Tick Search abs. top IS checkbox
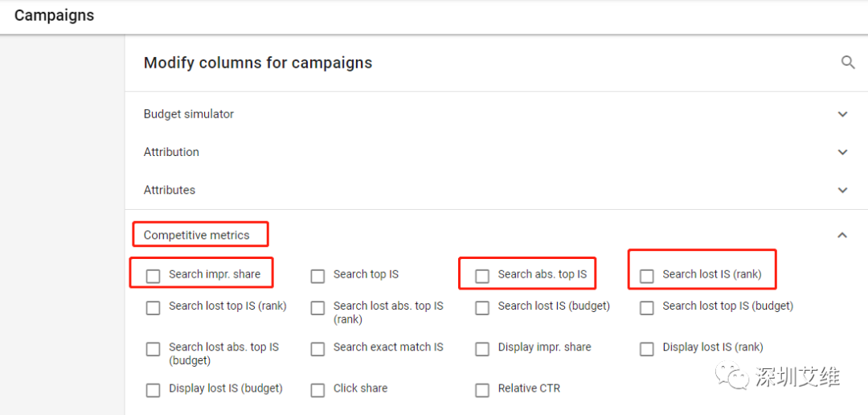 point(482,276)
